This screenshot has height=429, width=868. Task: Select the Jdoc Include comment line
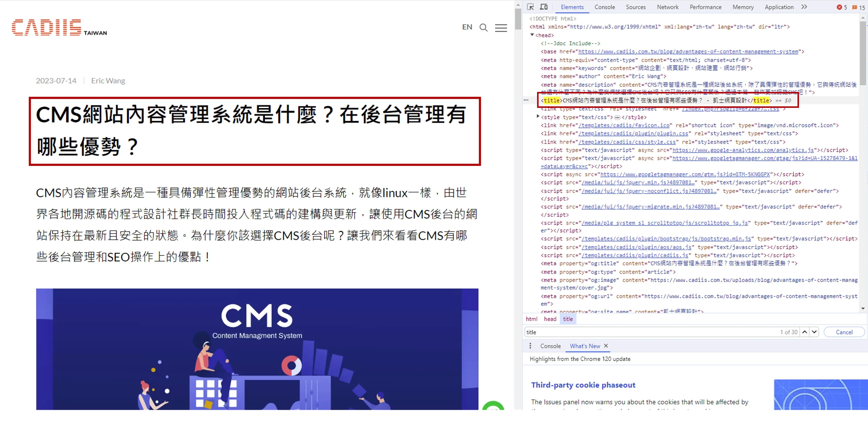[x=571, y=43]
